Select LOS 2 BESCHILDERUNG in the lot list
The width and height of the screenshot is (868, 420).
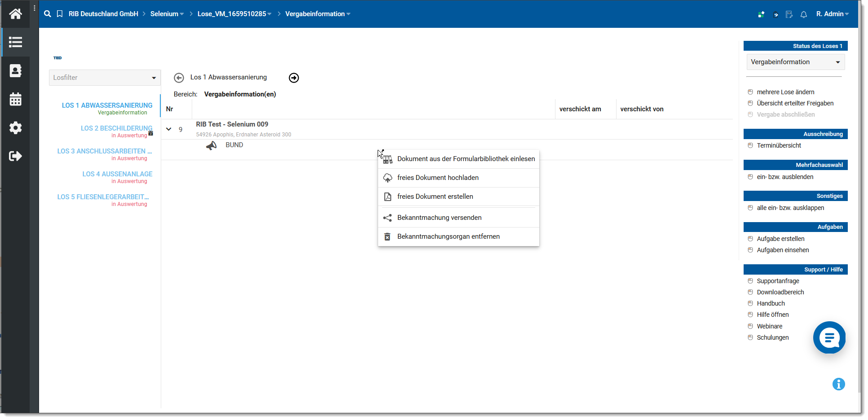point(117,128)
